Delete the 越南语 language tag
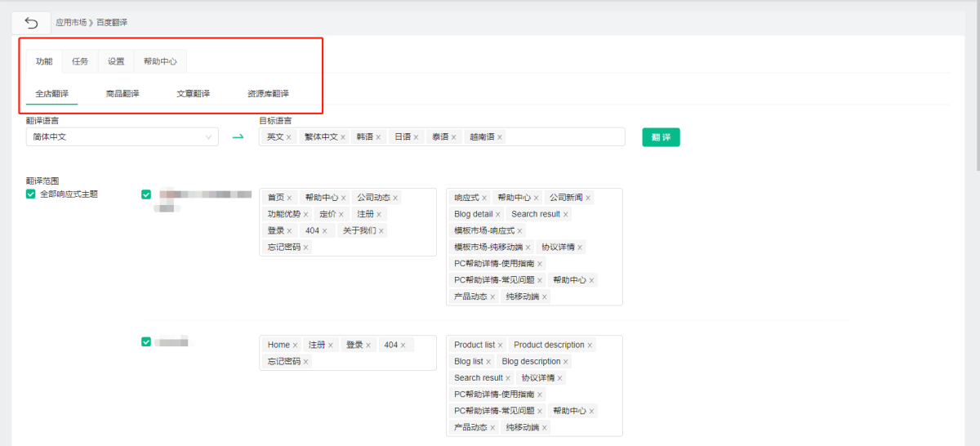This screenshot has width=980, height=446. coord(500,137)
